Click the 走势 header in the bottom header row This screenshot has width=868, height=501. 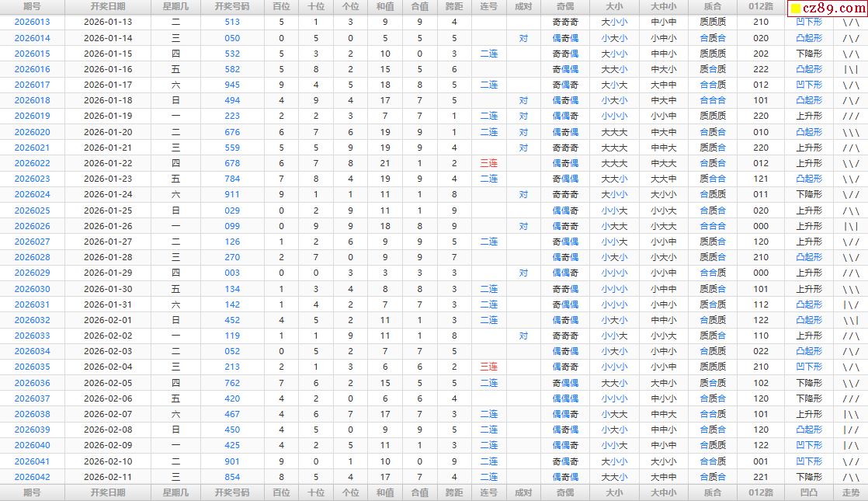851,492
